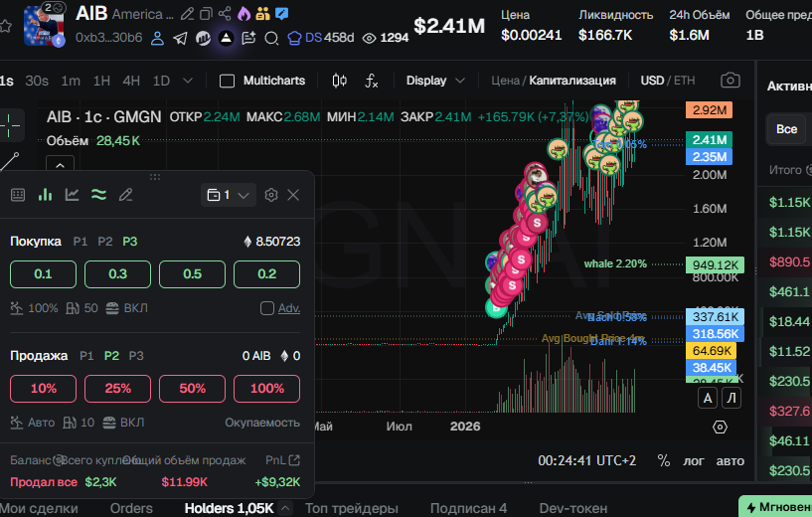Search token name with magnifier icon
The height and width of the screenshot is (517, 812).
click(x=271, y=39)
